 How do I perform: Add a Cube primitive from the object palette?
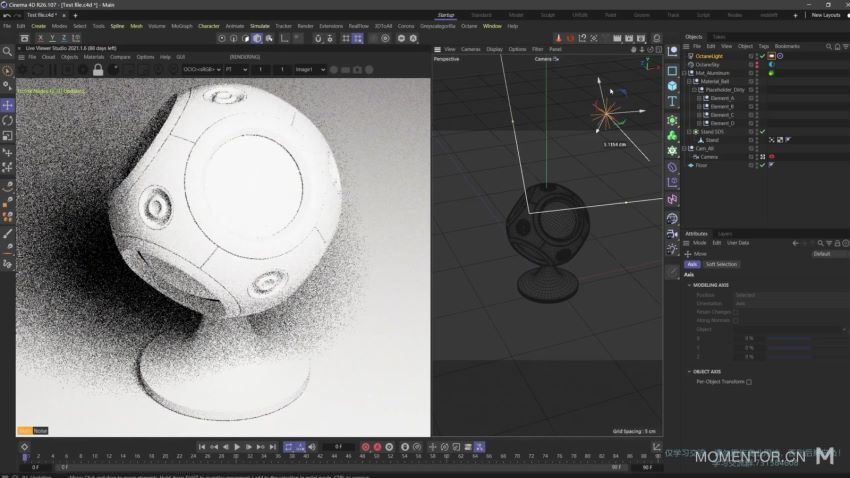point(672,86)
